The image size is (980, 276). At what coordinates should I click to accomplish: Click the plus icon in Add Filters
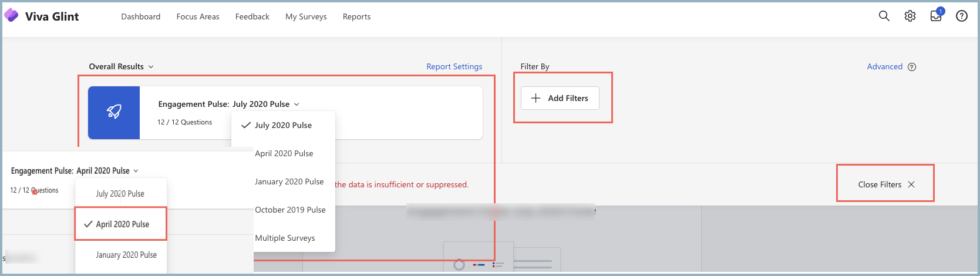[536, 98]
